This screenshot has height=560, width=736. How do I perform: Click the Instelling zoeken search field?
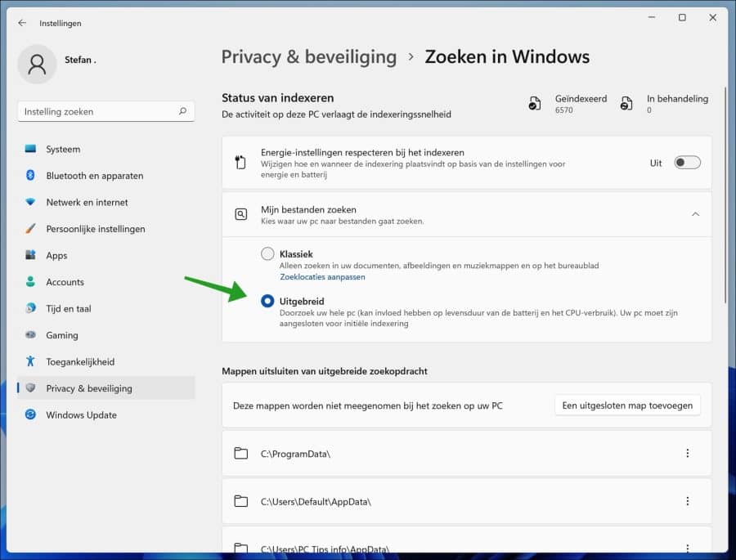coord(105,112)
